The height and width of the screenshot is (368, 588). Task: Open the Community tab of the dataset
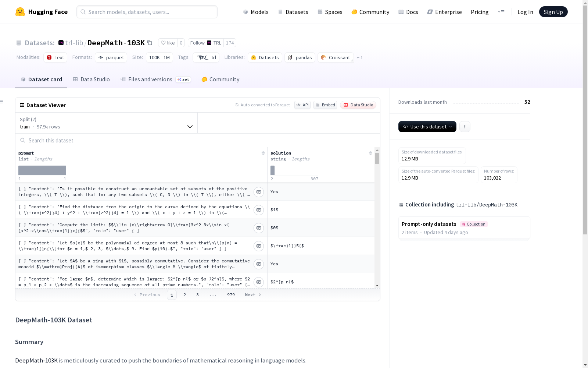[x=220, y=79]
